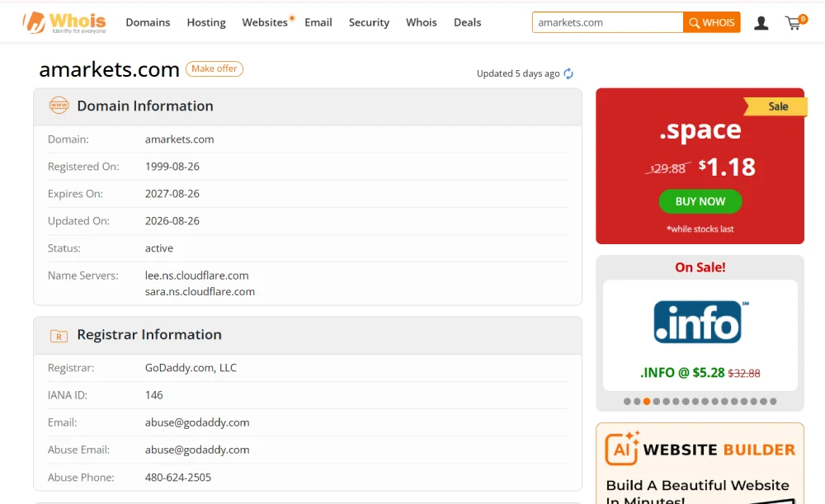Click name server lee.ns.cloudflare.com
Screen dimensions: 825x504
tap(197, 276)
